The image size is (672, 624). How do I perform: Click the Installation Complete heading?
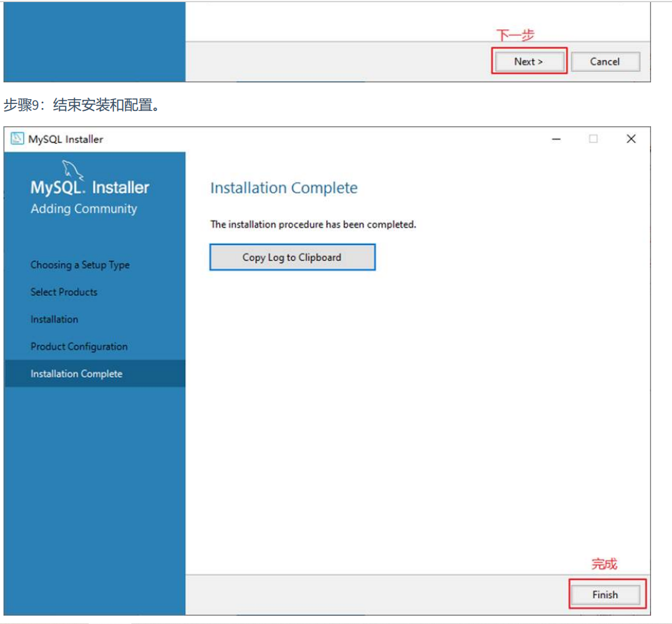point(284,188)
